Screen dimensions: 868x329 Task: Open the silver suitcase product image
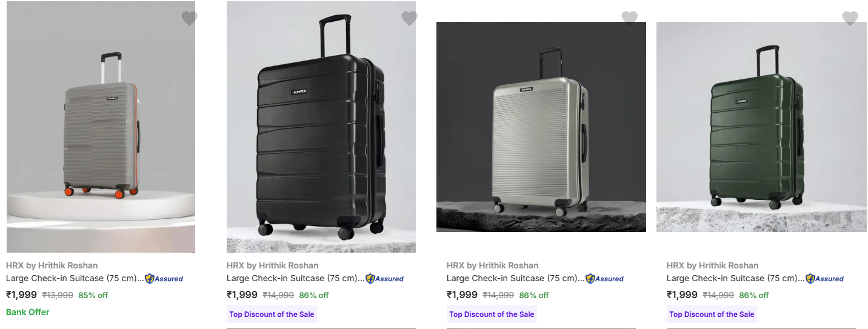coord(541,127)
